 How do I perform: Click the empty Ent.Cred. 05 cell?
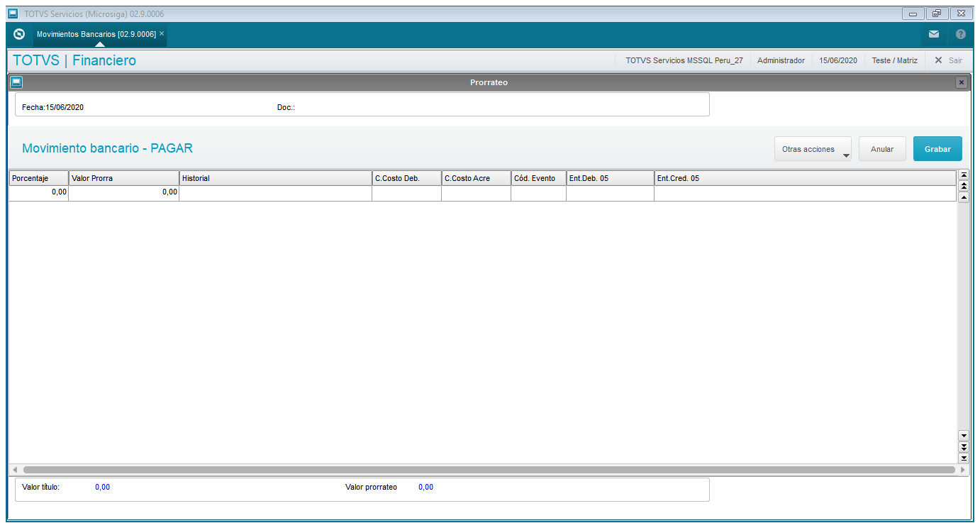805,193
